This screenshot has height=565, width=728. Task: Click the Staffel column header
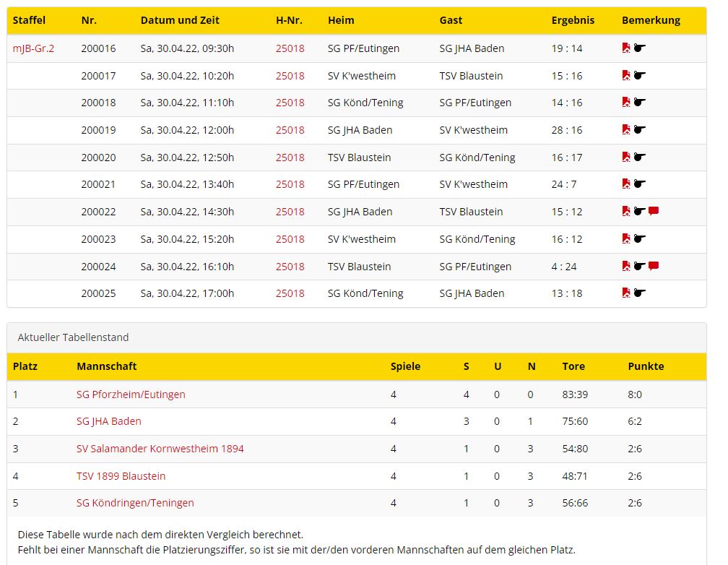[29, 20]
